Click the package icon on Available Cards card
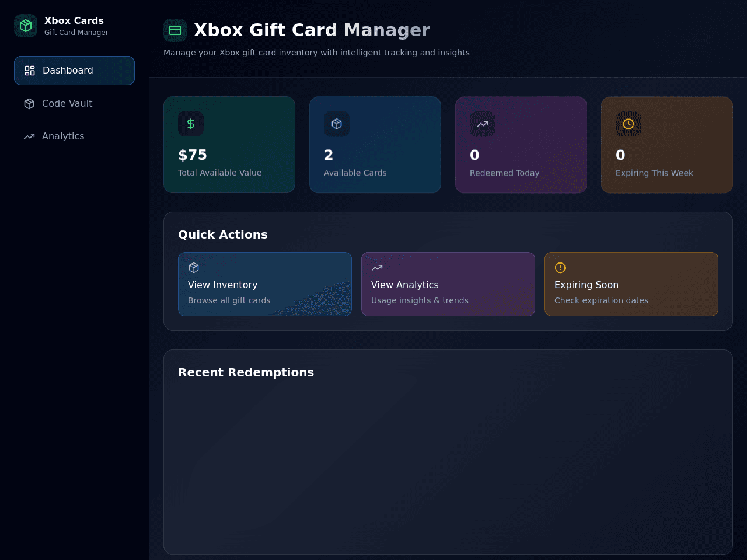The image size is (747, 560). pos(337,124)
